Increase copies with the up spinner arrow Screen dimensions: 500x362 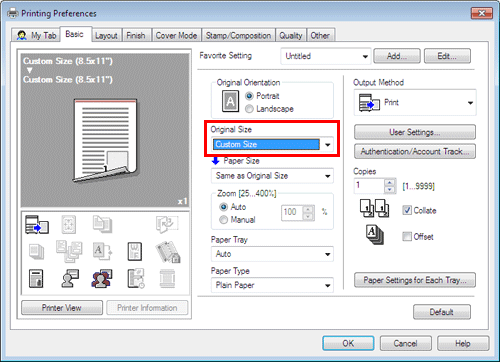click(x=389, y=182)
